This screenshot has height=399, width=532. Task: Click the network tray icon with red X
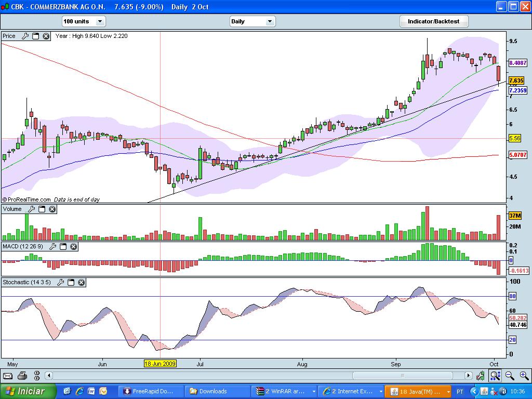tap(494, 392)
